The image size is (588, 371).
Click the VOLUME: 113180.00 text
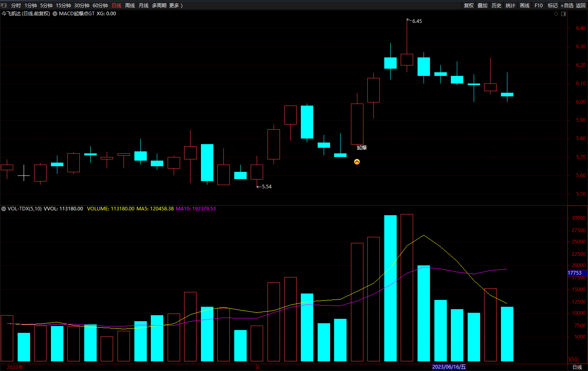point(111,209)
